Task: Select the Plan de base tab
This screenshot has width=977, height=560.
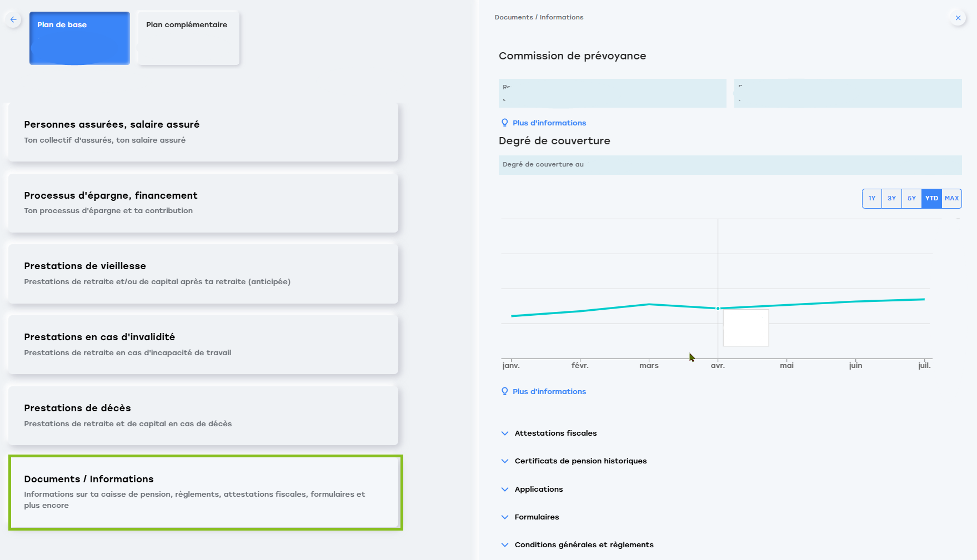Action: pos(79,38)
